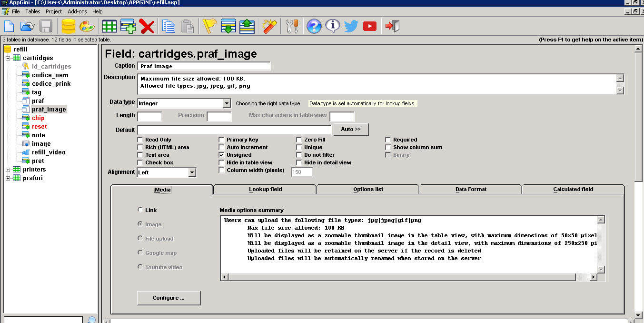644x323 pixels.
Task: Click the YouTube icon in the toolbar
Action: [370, 26]
